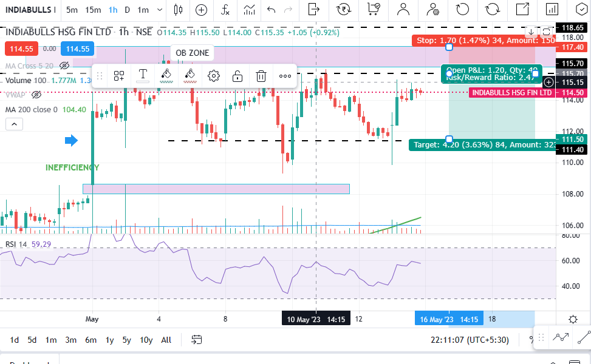Open the candlestick chart type selector
This screenshot has width=591, height=364.
pos(179,10)
